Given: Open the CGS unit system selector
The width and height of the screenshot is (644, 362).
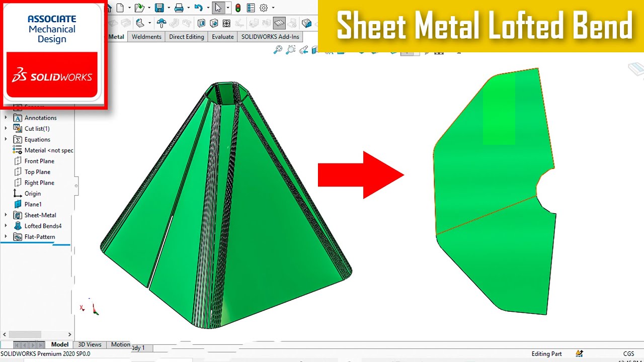Looking at the screenshot, I should [628, 354].
